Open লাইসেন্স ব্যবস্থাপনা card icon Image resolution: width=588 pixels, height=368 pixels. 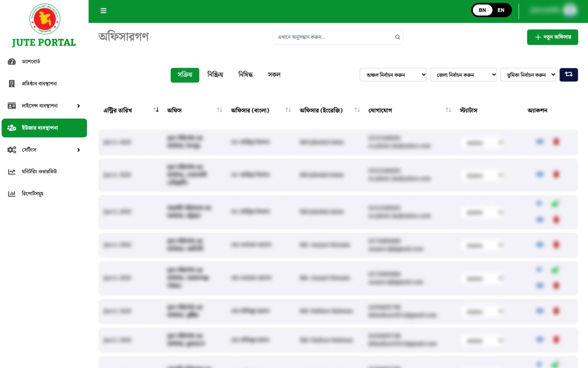[12, 106]
